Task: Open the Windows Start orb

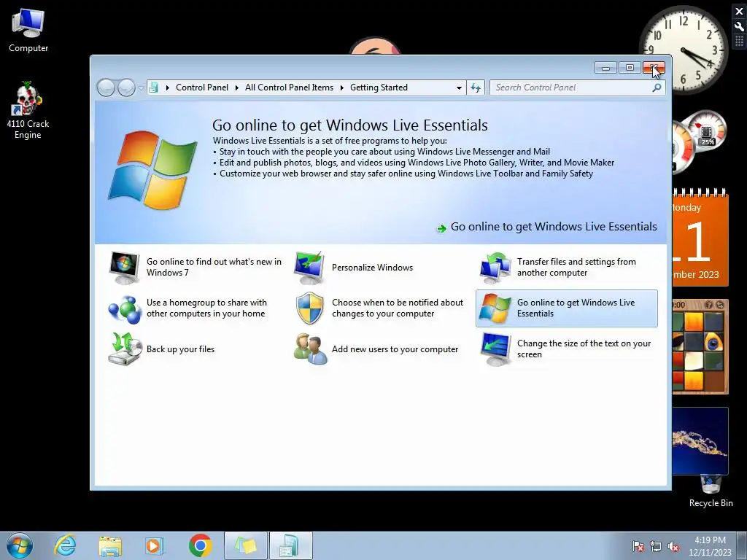Action: tap(20, 545)
